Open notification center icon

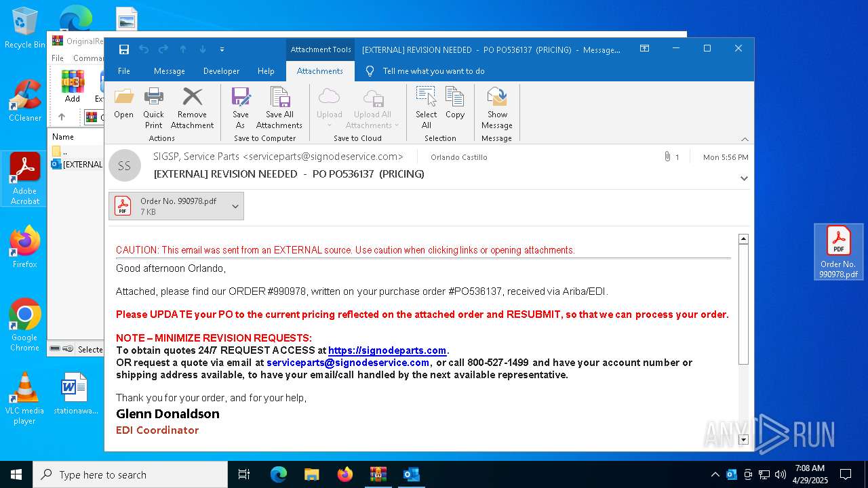pos(846,474)
